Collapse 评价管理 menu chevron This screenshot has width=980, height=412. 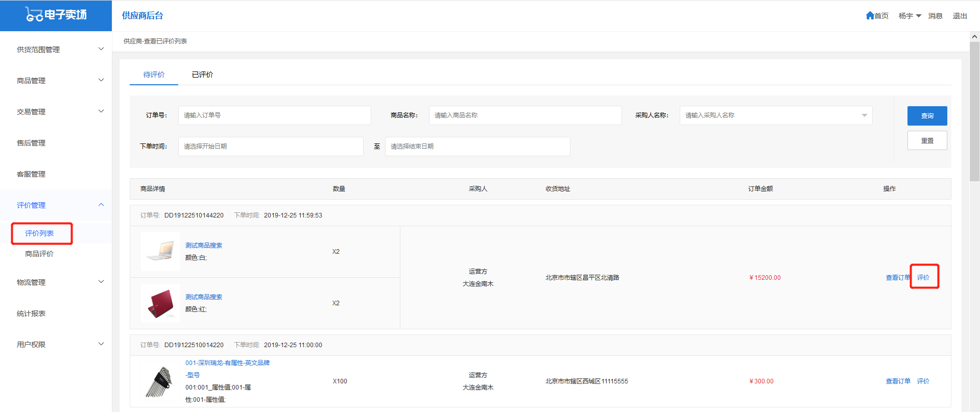pyautogui.click(x=101, y=205)
